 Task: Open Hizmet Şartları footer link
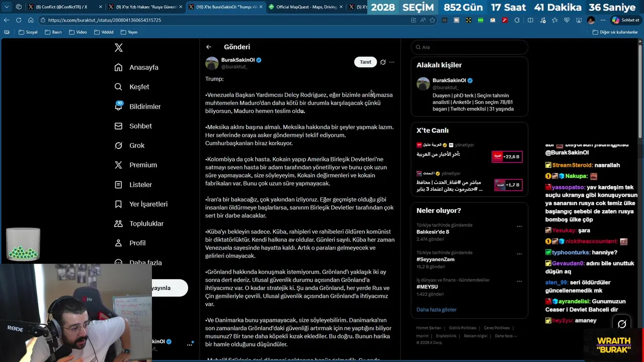coord(428,328)
